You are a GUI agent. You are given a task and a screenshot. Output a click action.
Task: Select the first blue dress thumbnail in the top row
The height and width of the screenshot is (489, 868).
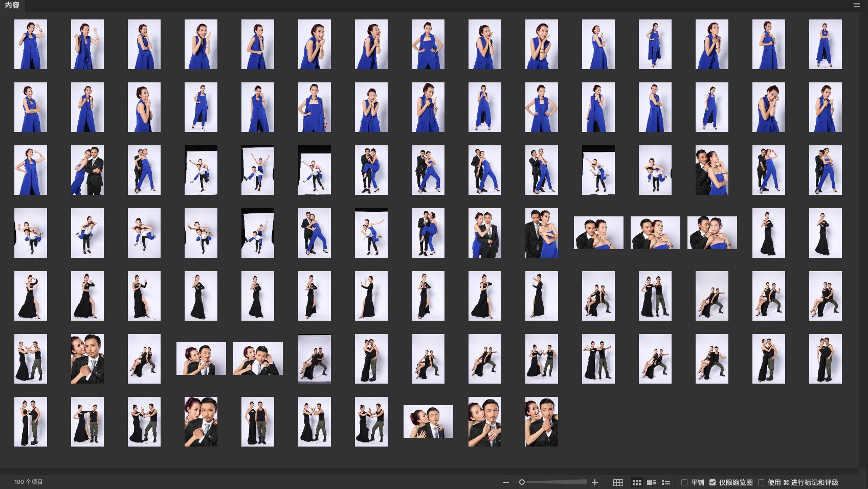pos(31,45)
